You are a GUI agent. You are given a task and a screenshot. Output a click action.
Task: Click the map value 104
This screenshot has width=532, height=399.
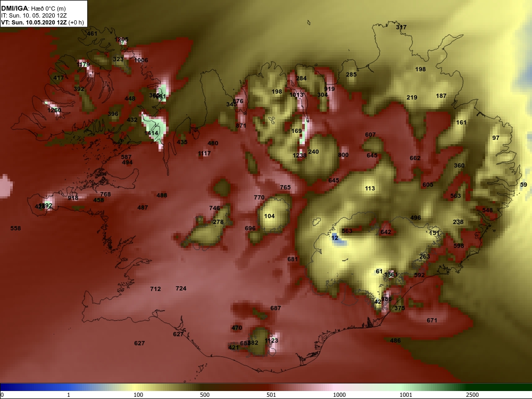coord(269,216)
